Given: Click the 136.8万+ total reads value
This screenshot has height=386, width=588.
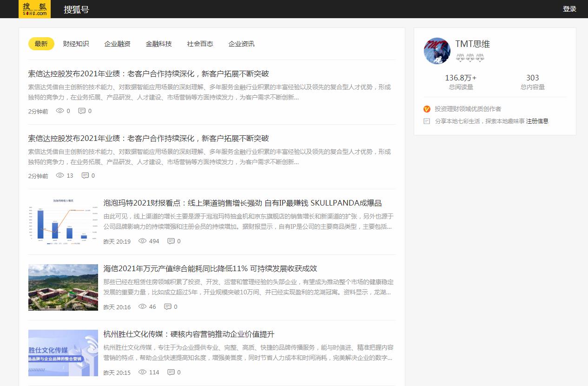Looking at the screenshot, I should (461, 78).
